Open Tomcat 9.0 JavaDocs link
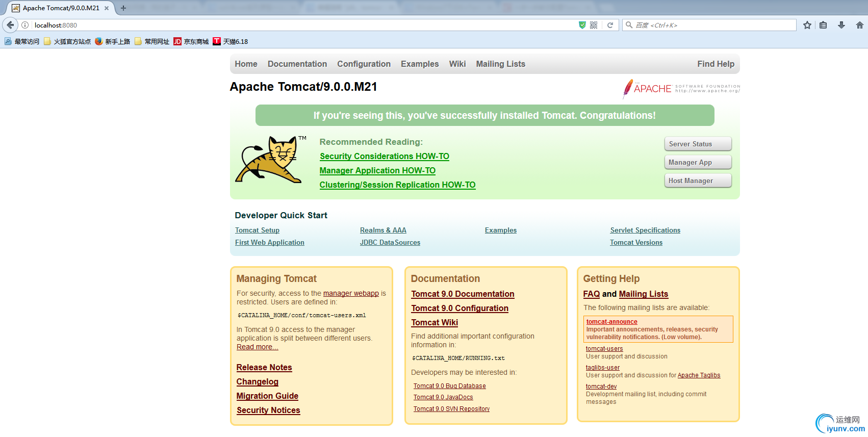Screen dimensions: 868x437 [443, 397]
